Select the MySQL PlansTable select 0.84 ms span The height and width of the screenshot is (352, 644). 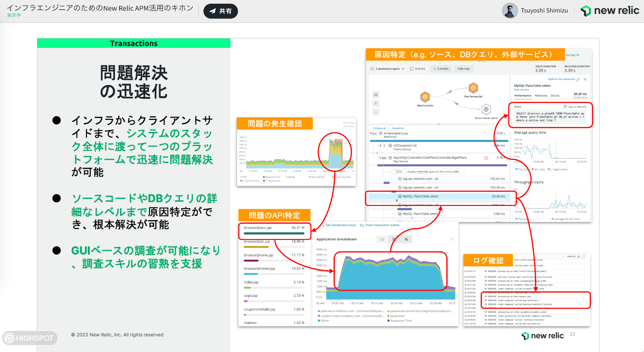438,214
